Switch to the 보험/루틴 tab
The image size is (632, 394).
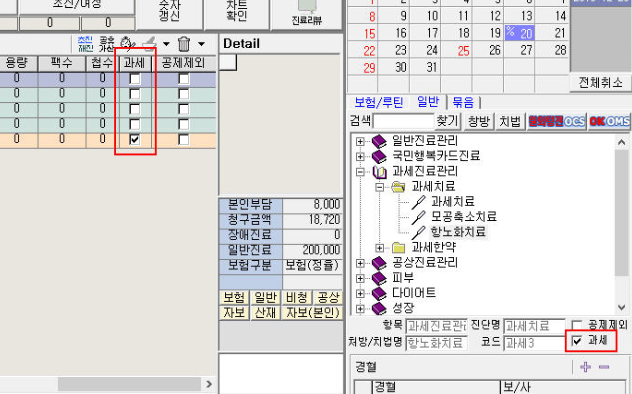click(379, 102)
